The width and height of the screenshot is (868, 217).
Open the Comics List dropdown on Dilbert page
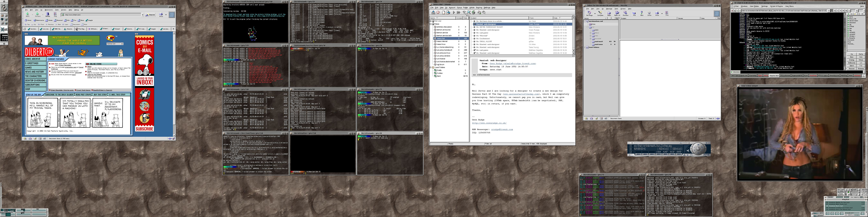[x=115, y=44]
